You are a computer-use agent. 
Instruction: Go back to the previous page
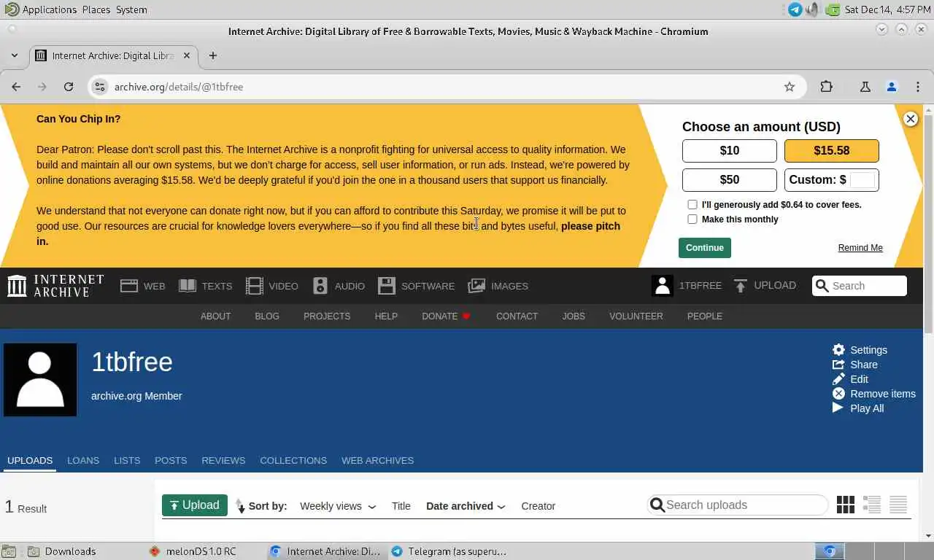(x=16, y=87)
